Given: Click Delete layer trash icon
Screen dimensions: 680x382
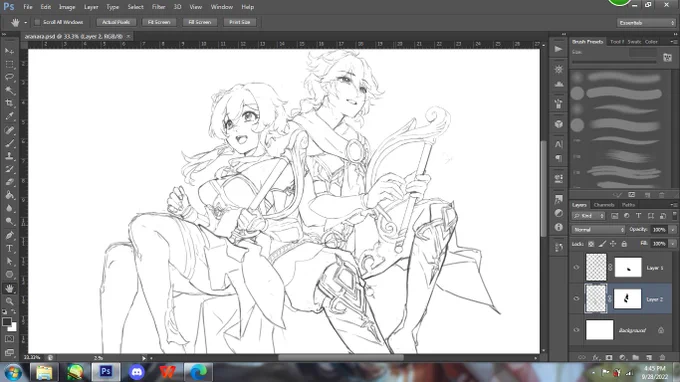Looking at the screenshot, I should (x=662, y=357).
